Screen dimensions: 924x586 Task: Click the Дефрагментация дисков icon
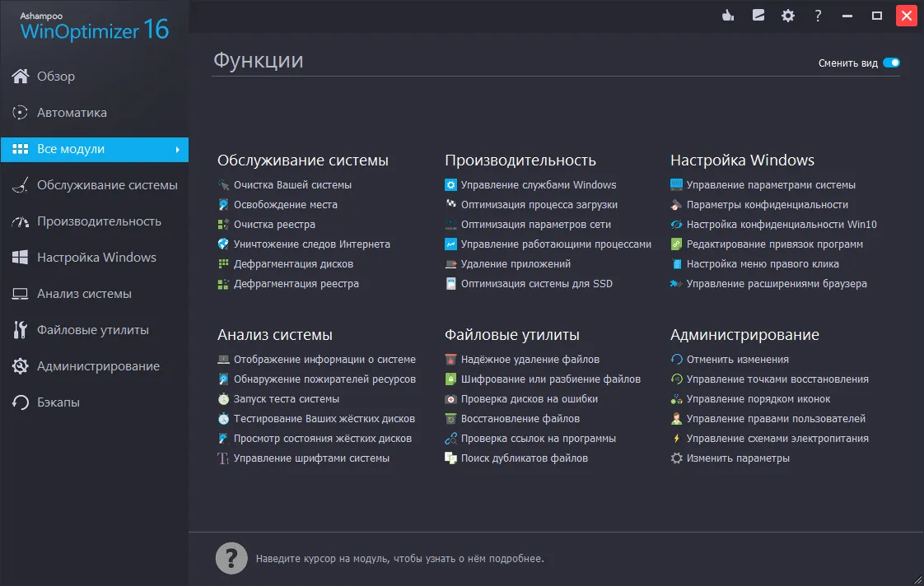click(x=223, y=264)
